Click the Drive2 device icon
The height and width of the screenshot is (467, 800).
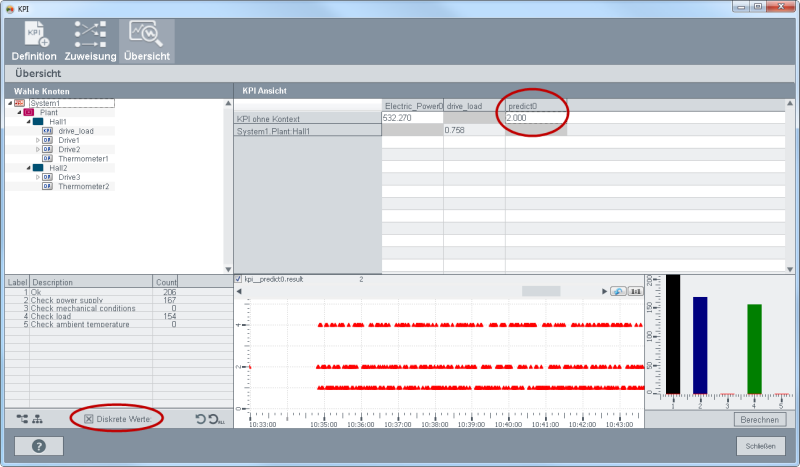pos(47,149)
